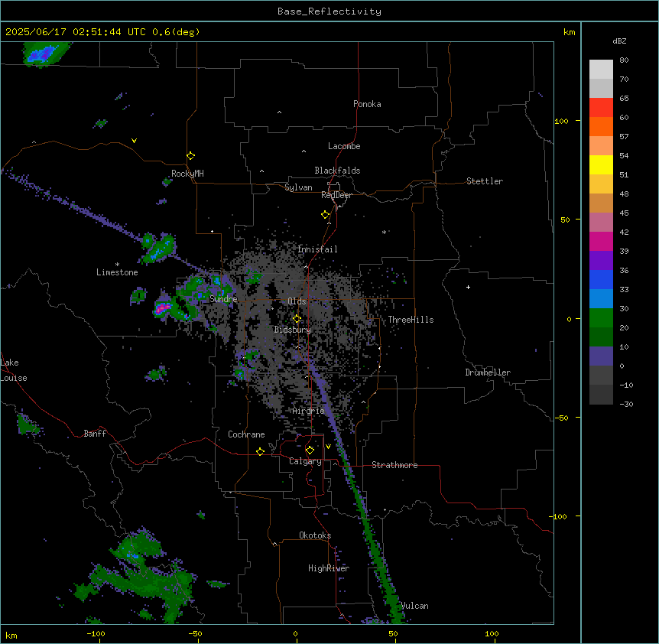Viewport: 659px width, 644px height.
Task: Click the Lacombe city label
Action: pyautogui.click(x=344, y=146)
